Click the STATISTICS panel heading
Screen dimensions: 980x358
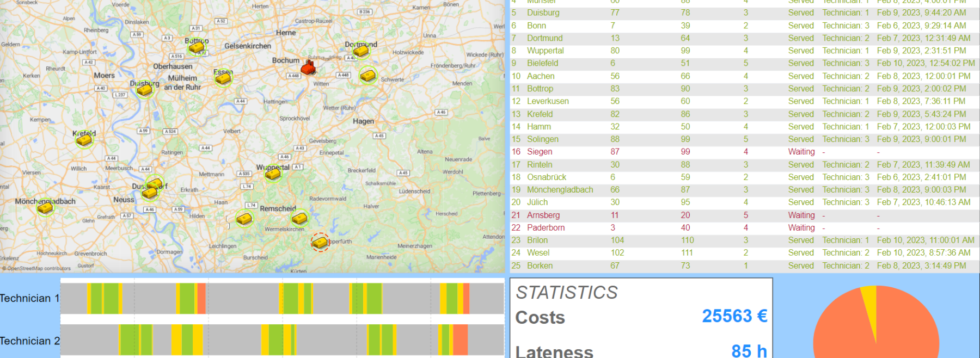click(567, 293)
